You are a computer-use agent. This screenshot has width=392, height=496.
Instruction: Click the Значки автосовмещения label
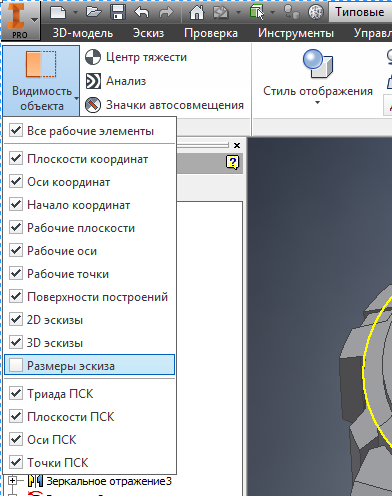point(175,105)
